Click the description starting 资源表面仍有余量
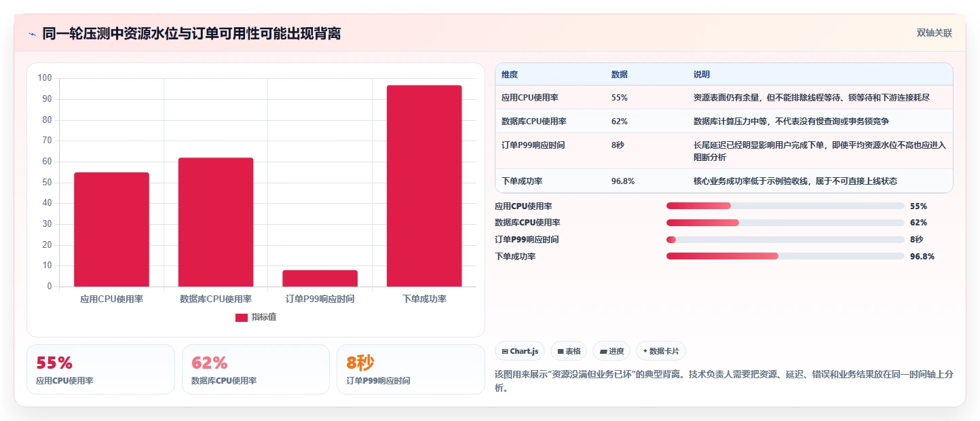The height and width of the screenshot is (421, 980). (812, 98)
